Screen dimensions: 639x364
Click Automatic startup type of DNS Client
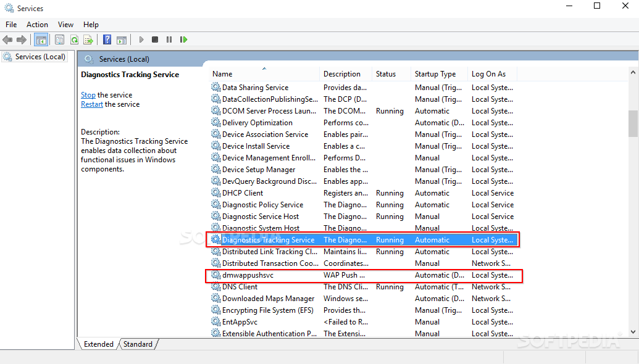click(x=440, y=287)
